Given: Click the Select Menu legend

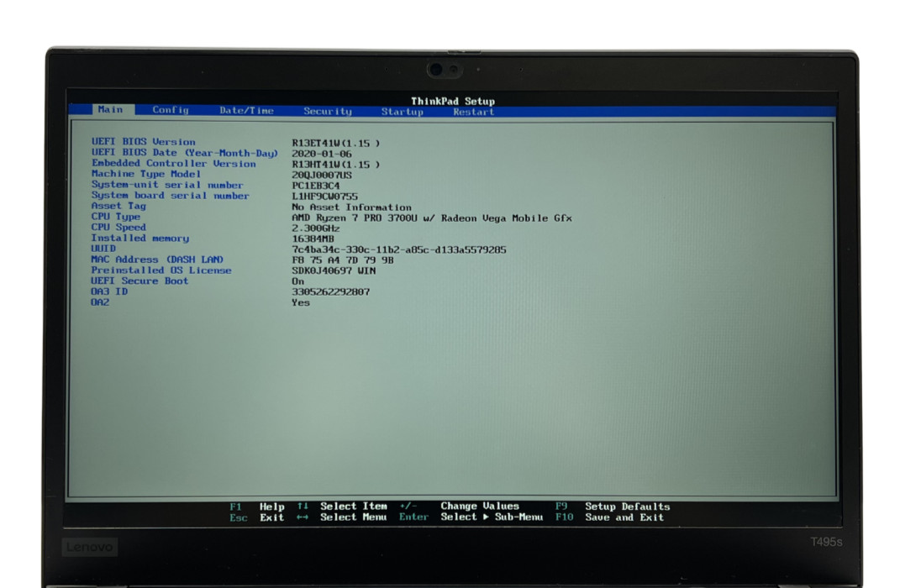Looking at the screenshot, I should point(354,517).
